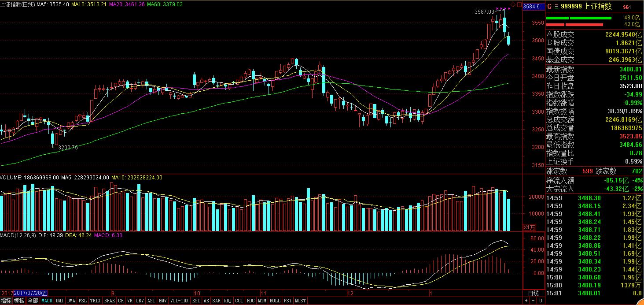Switch to the PSY indicator
Image resolution: width=644 pixels, height=305 pixels.
click(x=287, y=301)
